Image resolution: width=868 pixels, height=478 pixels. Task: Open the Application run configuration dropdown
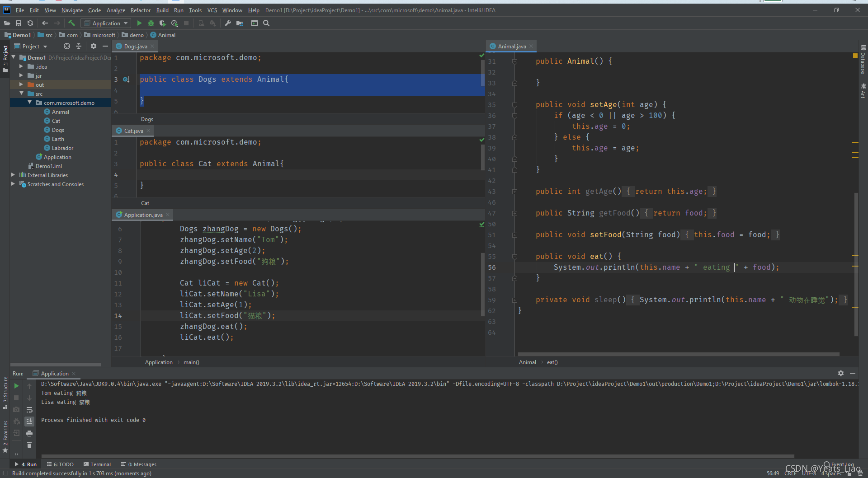coord(106,23)
